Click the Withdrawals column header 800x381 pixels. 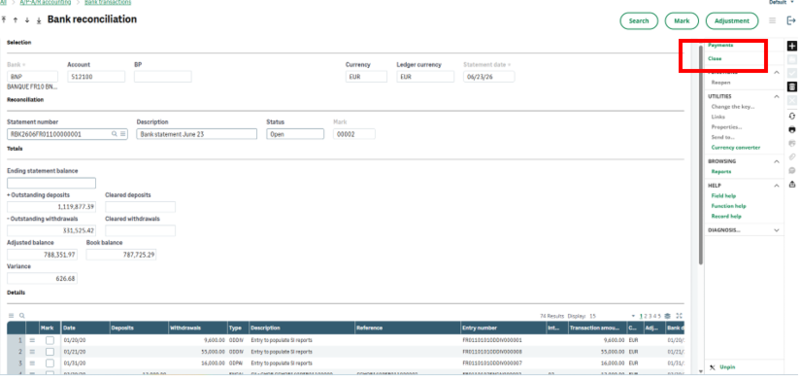197,328
